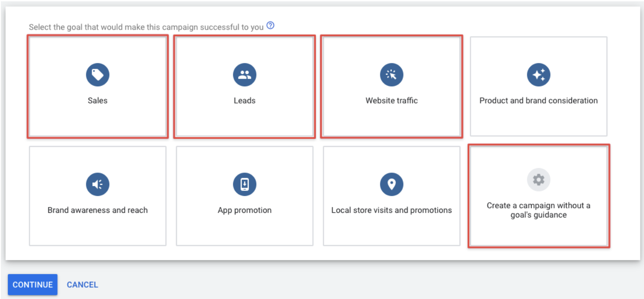The image size is (644, 299).
Task: Click the gray gear icon for no goal
Action: pyautogui.click(x=539, y=180)
